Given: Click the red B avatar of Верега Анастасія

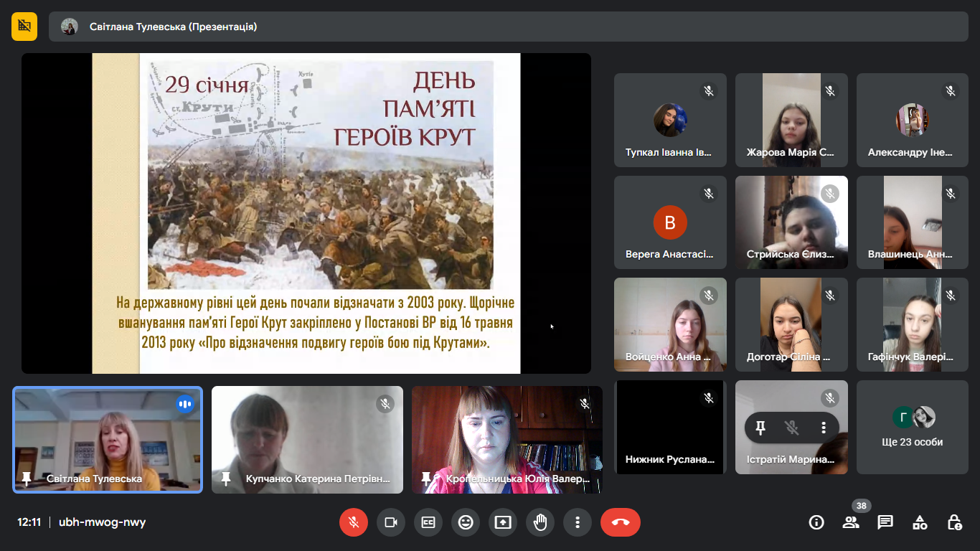Looking at the screenshot, I should click(670, 222).
